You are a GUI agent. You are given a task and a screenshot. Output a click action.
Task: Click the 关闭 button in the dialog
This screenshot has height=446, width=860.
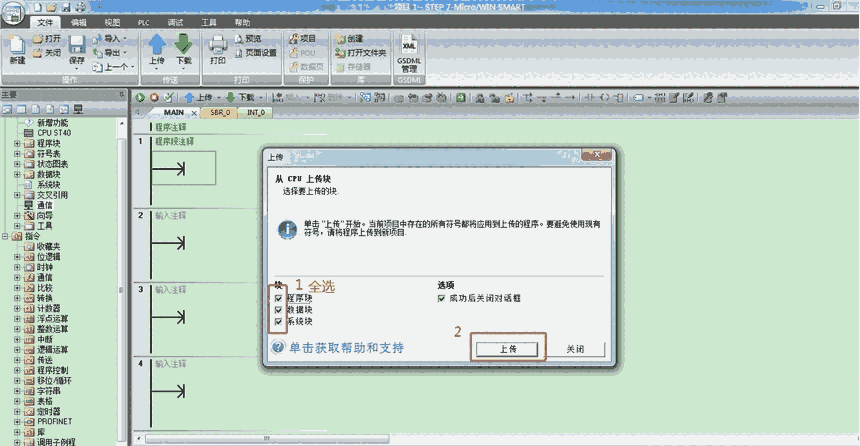pos(574,349)
